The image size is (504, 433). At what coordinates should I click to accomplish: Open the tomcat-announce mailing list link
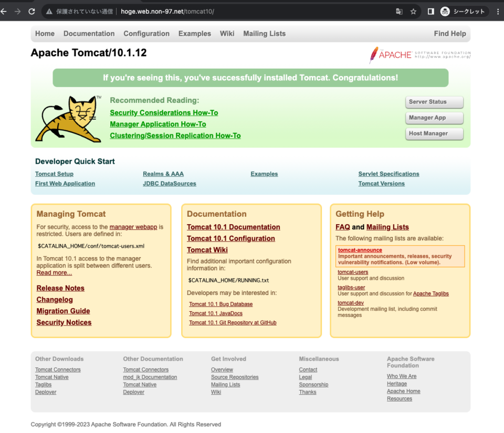[360, 250]
